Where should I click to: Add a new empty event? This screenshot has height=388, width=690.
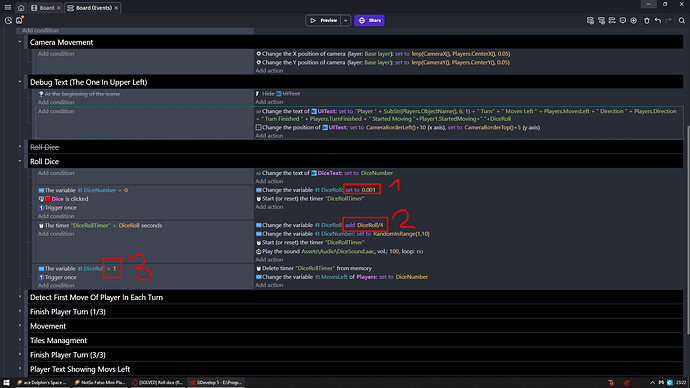[590, 20]
